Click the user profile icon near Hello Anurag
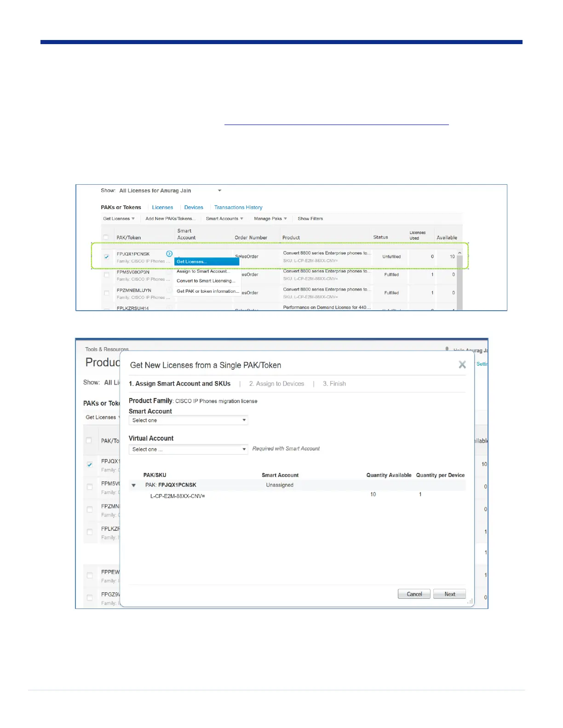This screenshot has width=563, height=728. (x=447, y=349)
